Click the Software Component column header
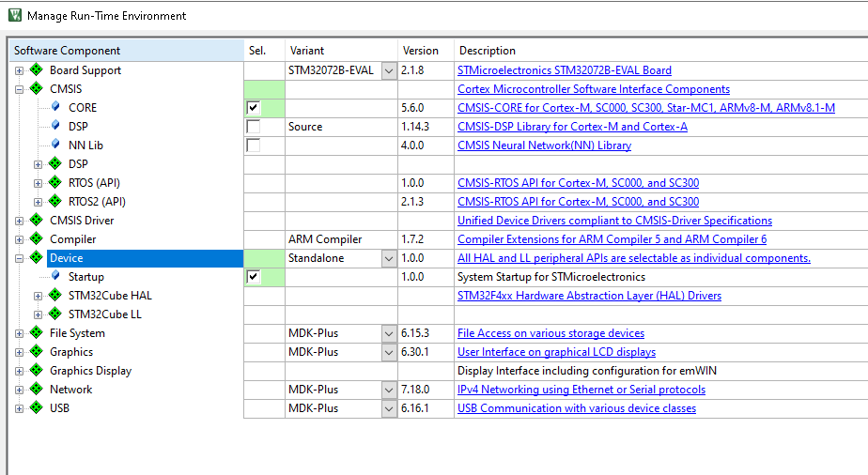Viewport: 868px width, 475px height. click(x=126, y=51)
